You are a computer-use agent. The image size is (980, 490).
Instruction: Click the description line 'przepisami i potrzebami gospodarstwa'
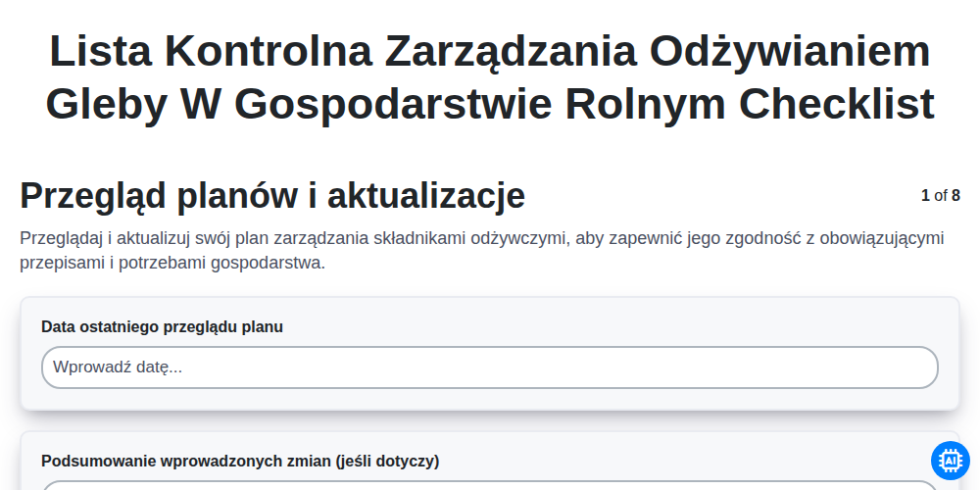click(173, 263)
